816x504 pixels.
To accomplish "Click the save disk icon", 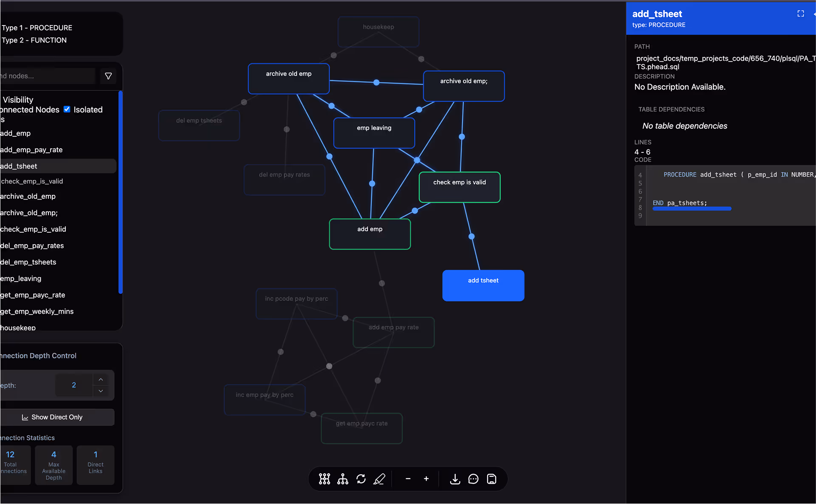I will [491, 479].
